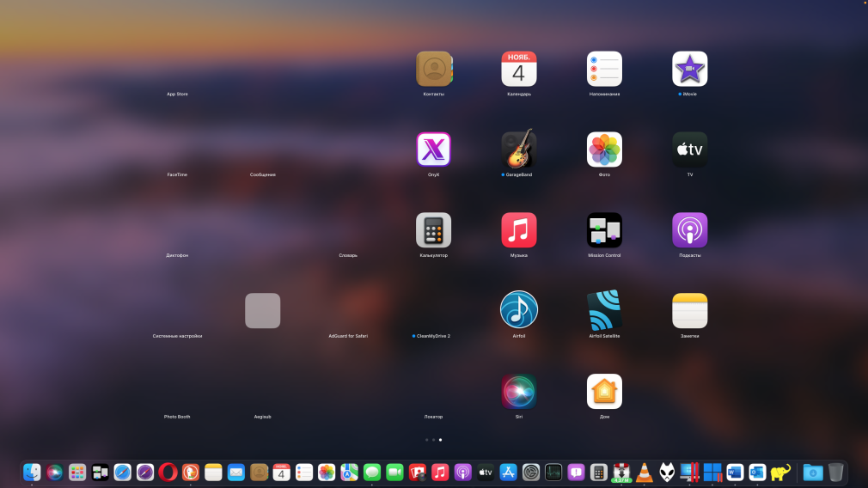The image size is (868, 488).
Task: Open Фото app in the Launchpad grid
Action: pyautogui.click(x=604, y=149)
